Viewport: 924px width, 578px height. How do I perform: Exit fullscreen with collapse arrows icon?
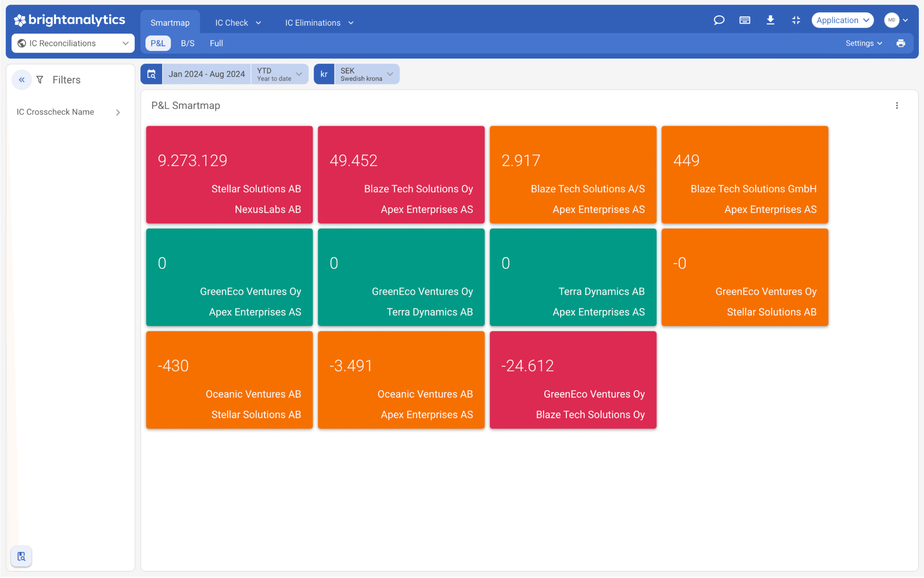pyautogui.click(x=796, y=20)
